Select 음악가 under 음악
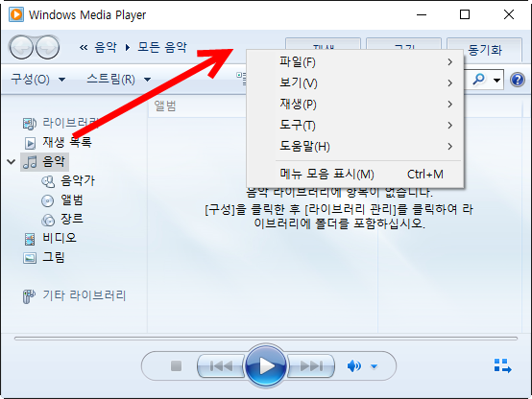This screenshot has height=399, width=532. tap(78, 181)
